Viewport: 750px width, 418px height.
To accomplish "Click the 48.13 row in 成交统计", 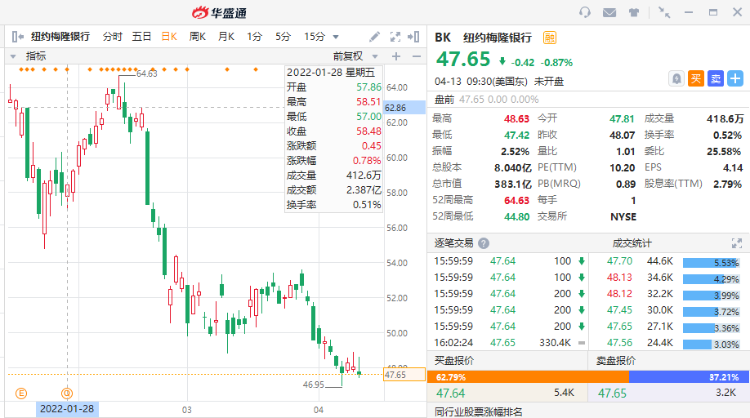I will pos(669,278).
